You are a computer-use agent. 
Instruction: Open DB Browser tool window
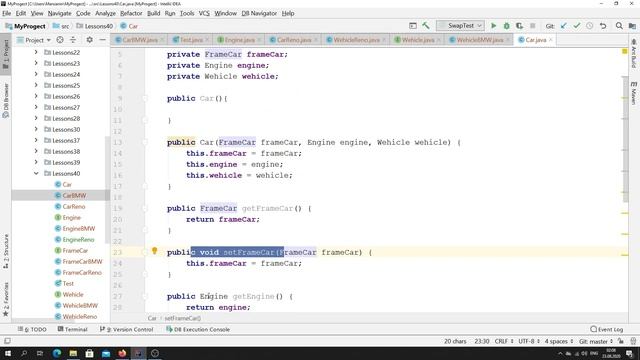[6, 100]
